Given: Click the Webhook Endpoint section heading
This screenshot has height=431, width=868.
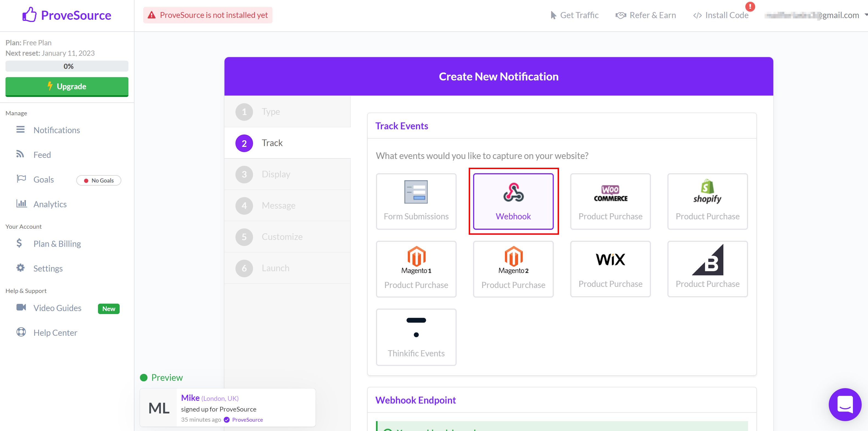Looking at the screenshot, I should pos(415,400).
